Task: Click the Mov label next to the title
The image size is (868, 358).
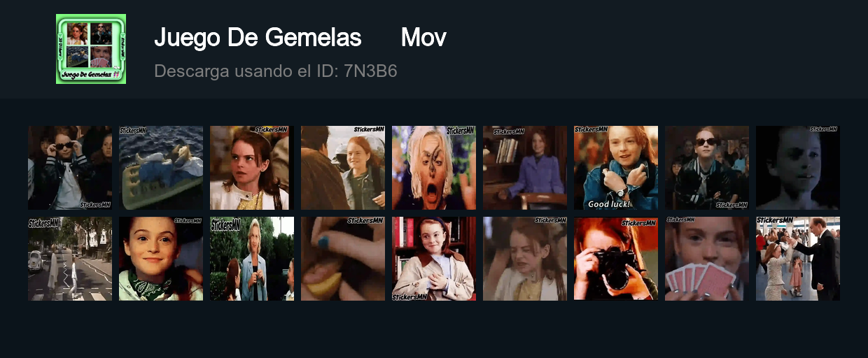Action: click(423, 38)
